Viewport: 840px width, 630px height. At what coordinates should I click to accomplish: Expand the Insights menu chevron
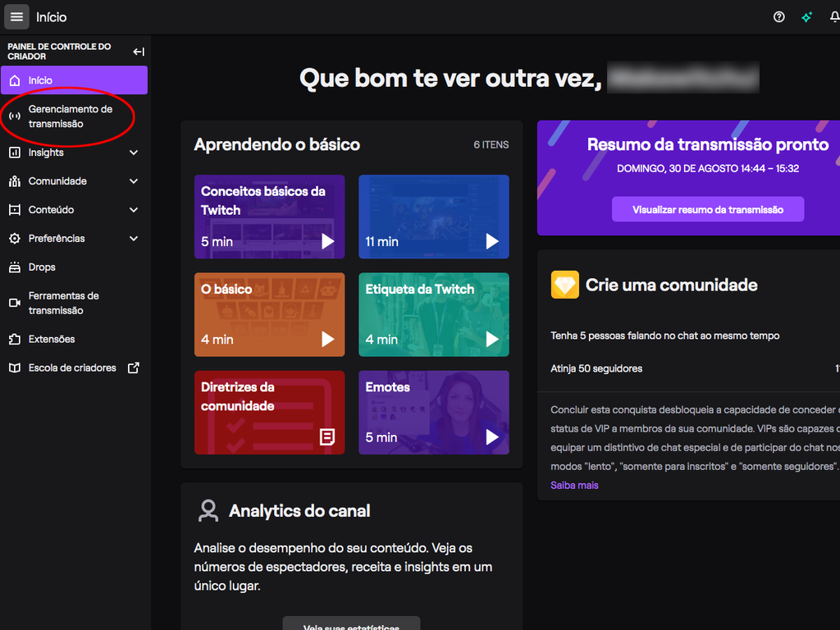(x=134, y=153)
